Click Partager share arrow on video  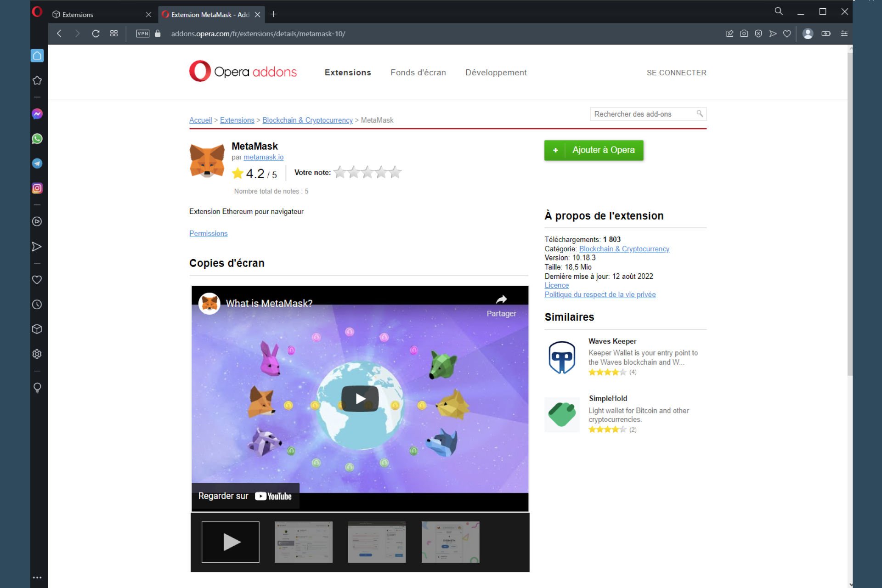click(x=501, y=305)
